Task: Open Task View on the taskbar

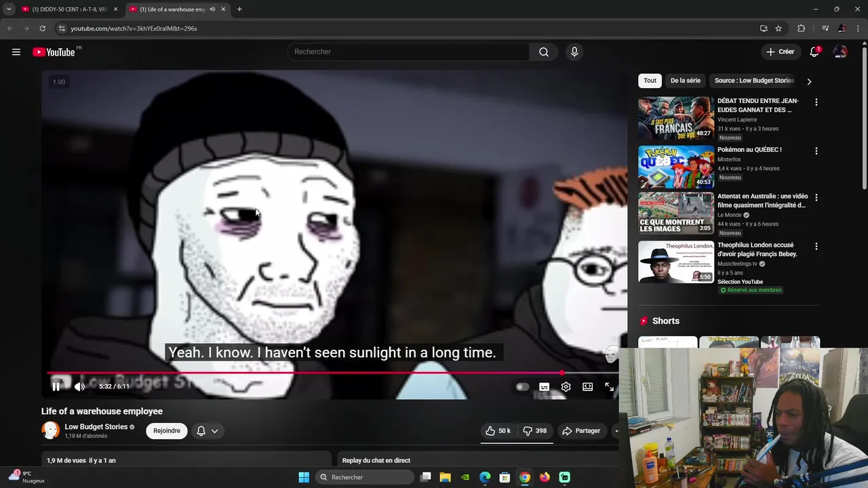Action: [x=426, y=477]
